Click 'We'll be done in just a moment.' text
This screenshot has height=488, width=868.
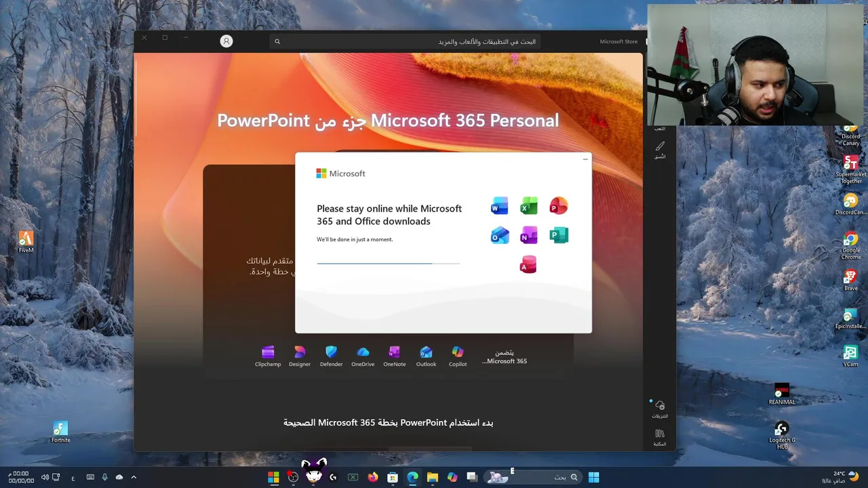click(355, 239)
